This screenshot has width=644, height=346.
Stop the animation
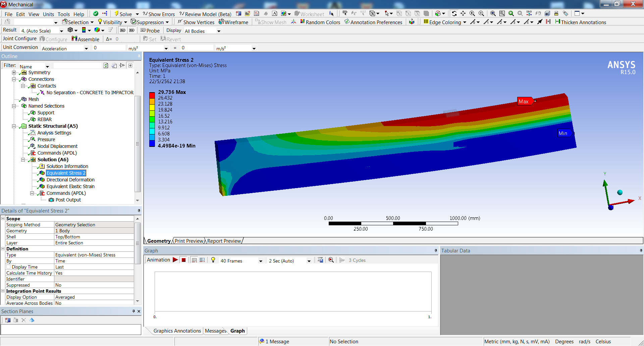click(x=183, y=260)
